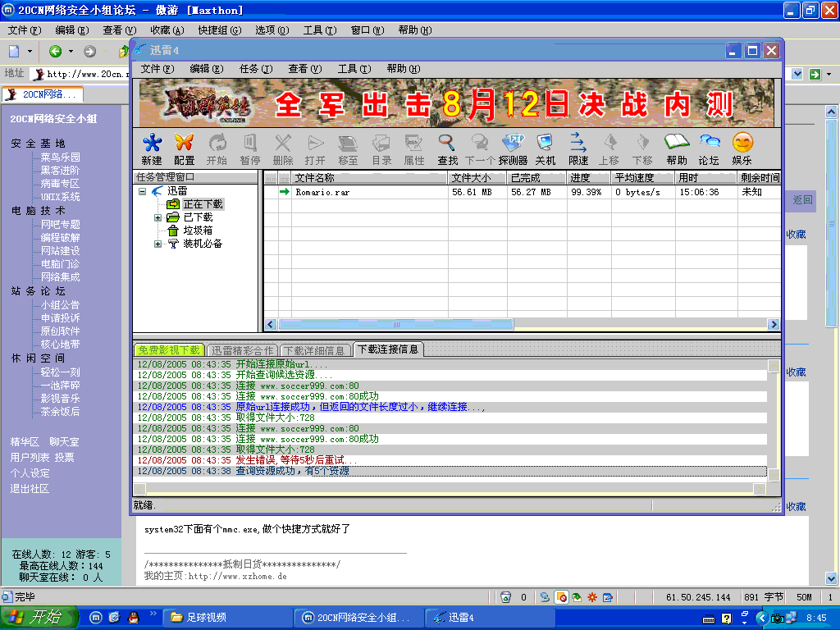Click the 删除 (Delete) toolbar icon

pos(282,149)
